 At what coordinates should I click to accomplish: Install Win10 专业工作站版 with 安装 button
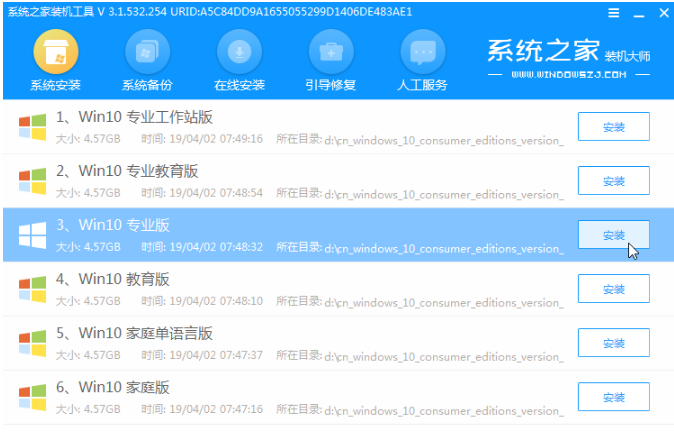tap(613, 126)
